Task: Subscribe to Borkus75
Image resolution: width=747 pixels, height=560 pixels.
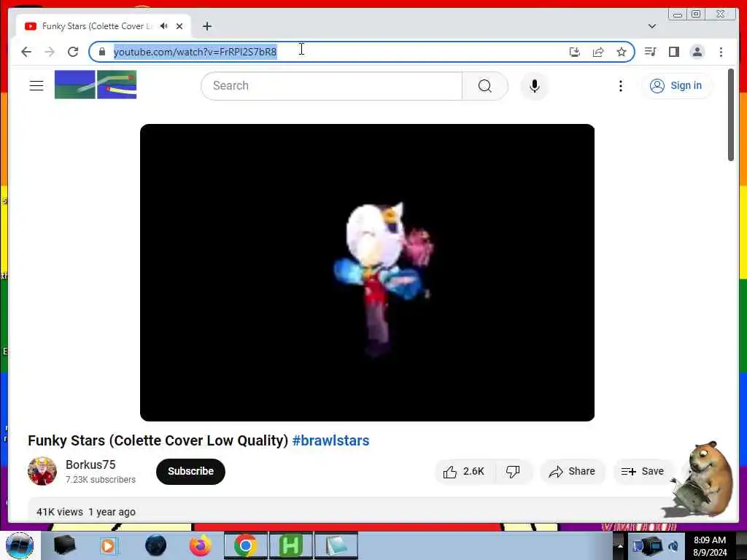Action: 190,472
